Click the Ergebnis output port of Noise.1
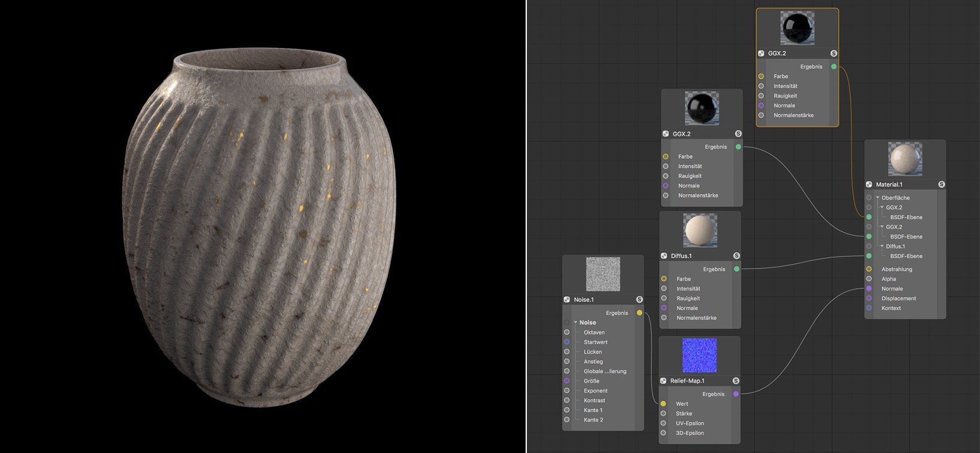The width and height of the screenshot is (980, 453). [x=639, y=313]
